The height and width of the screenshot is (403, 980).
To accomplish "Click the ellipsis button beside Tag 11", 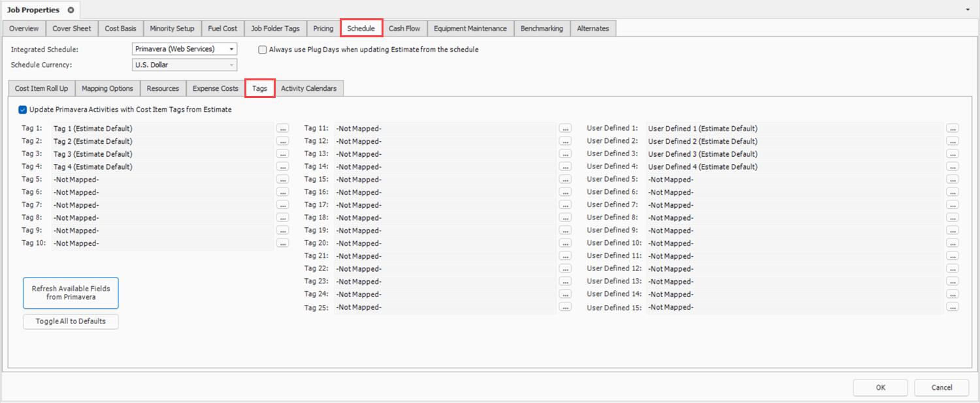I will (565, 129).
